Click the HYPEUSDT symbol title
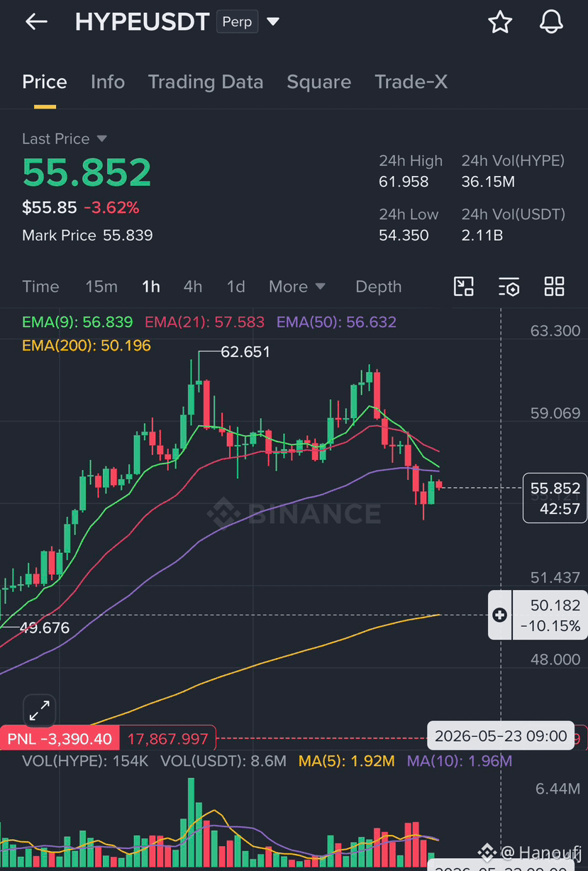The image size is (588, 871). pyautogui.click(x=142, y=22)
